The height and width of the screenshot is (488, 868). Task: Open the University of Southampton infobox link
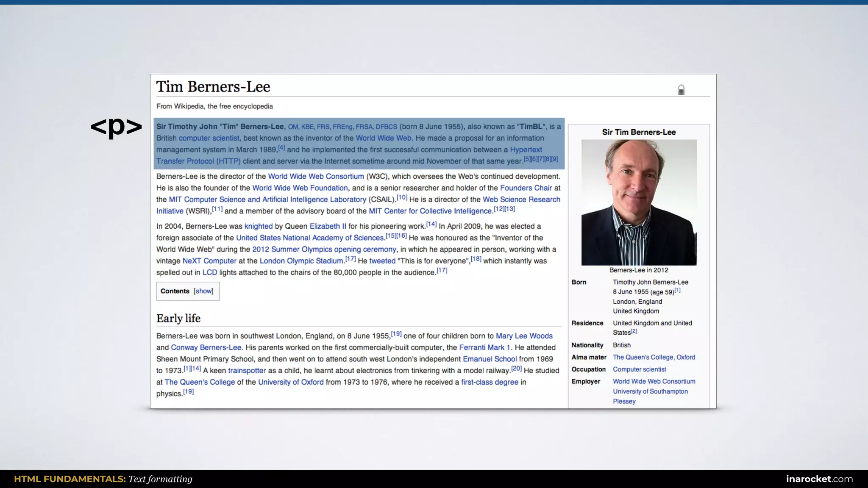tap(650, 391)
